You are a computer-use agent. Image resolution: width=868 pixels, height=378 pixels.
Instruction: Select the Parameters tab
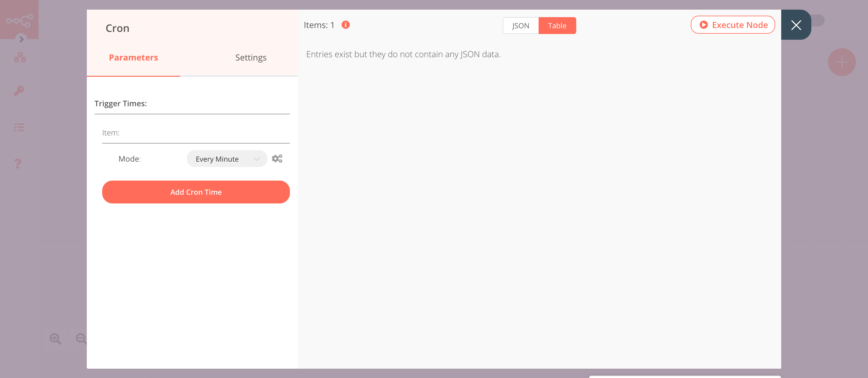point(133,57)
